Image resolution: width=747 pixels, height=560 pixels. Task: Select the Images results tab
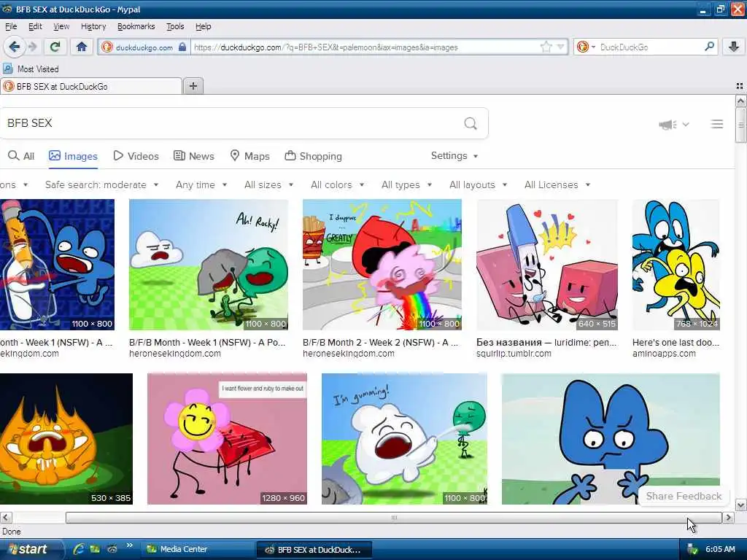[x=73, y=156]
